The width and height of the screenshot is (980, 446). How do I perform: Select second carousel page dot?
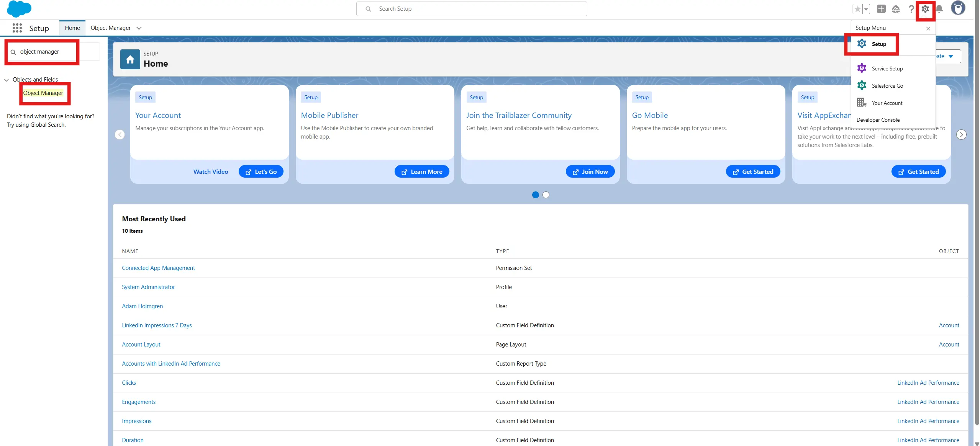546,195
